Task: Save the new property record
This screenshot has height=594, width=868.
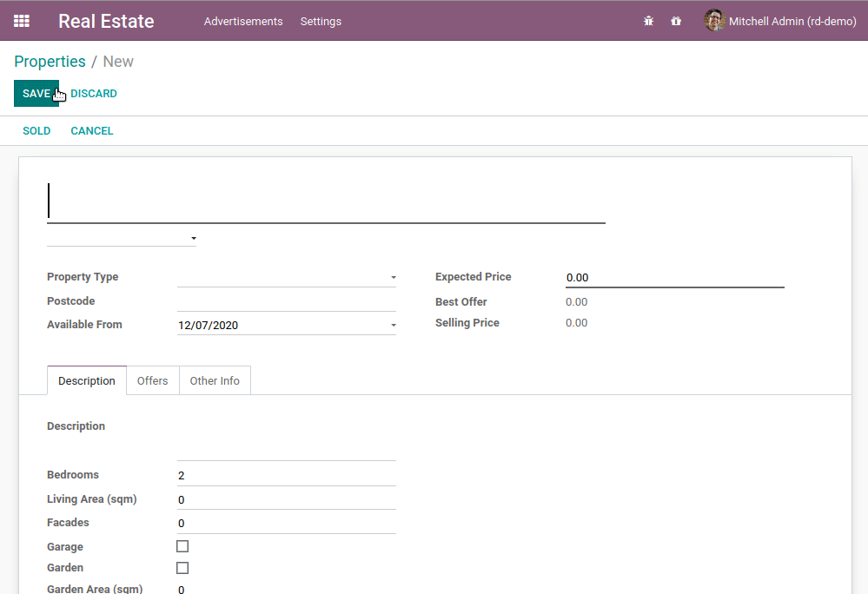Action: [x=36, y=93]
